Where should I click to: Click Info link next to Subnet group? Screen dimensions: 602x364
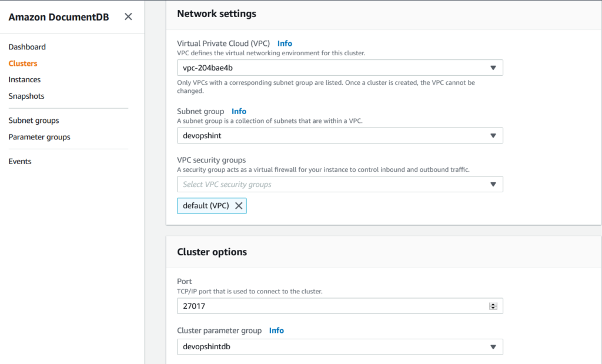[x=239, y=111]
